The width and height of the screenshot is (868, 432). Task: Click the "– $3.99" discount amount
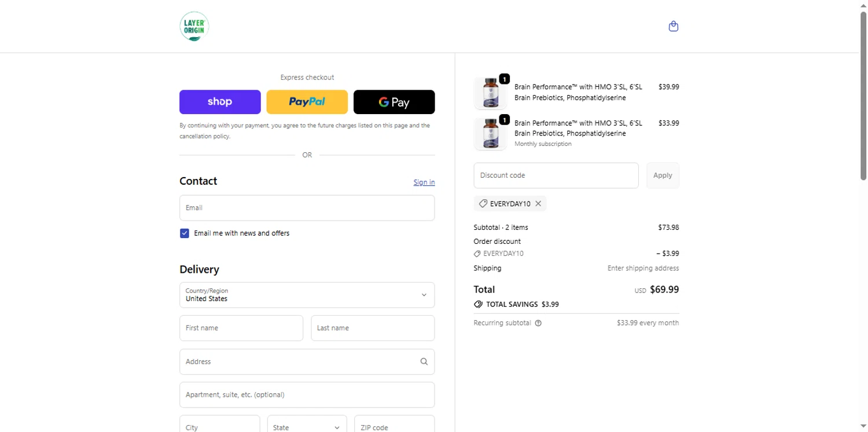click(668, 254)
